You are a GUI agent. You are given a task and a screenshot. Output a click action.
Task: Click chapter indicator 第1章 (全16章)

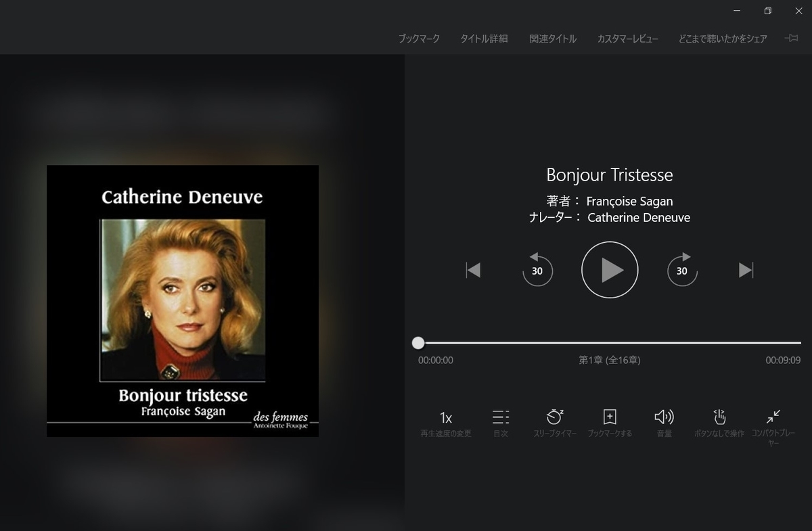pos(610,361)
